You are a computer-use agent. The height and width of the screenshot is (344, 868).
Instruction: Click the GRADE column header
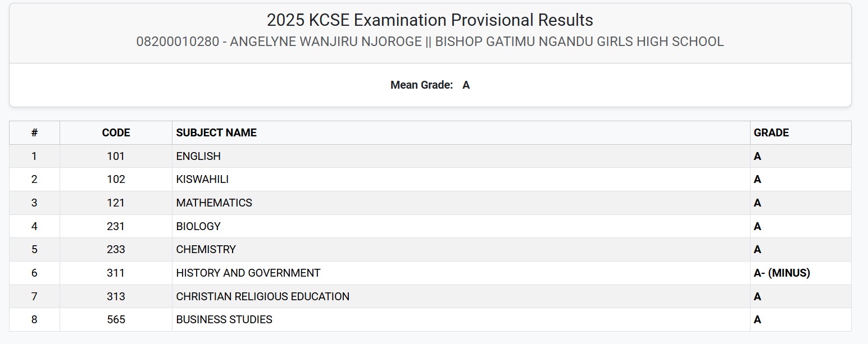coord(771,133)
